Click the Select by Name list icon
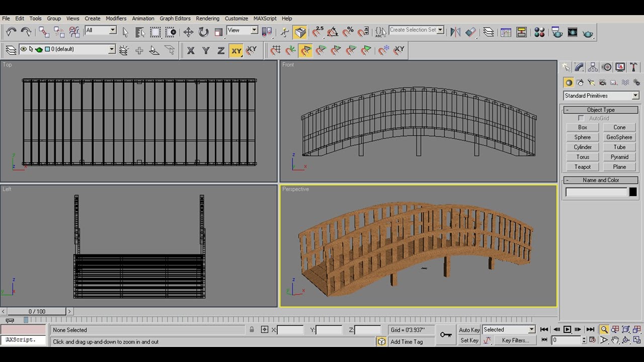The height and width of the screenshot is (362, 644). 140,32
